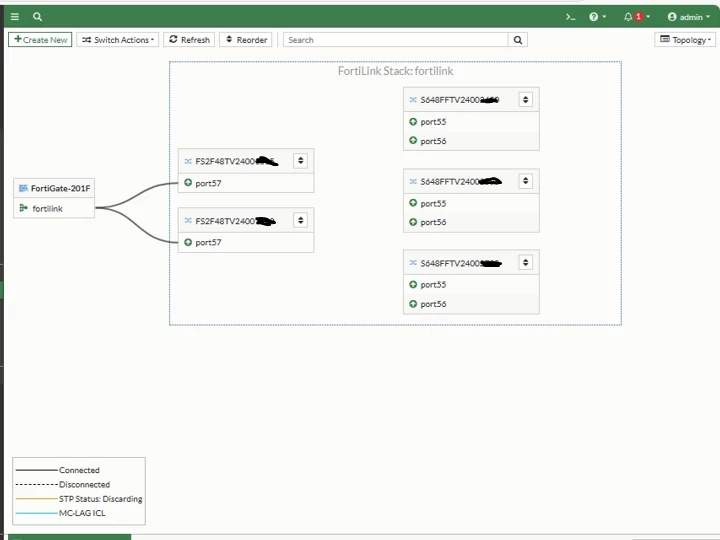Select port56 of the bottom S648FFTV switch
720x540 pixels.
point(472,304)
